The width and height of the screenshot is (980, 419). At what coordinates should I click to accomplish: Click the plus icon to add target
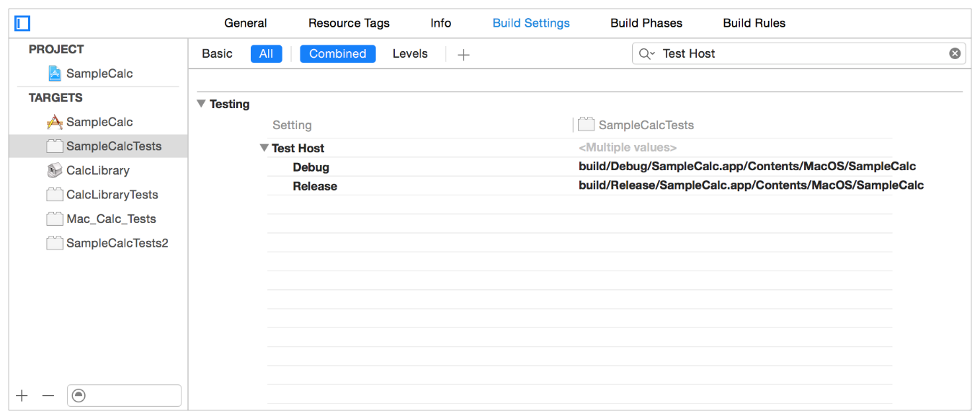[22, 395]
